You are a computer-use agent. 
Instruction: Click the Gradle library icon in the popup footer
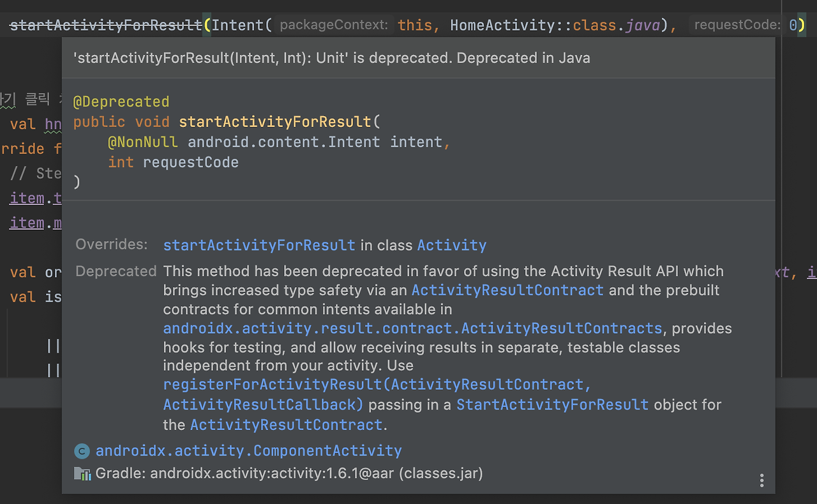click(82, 473)
